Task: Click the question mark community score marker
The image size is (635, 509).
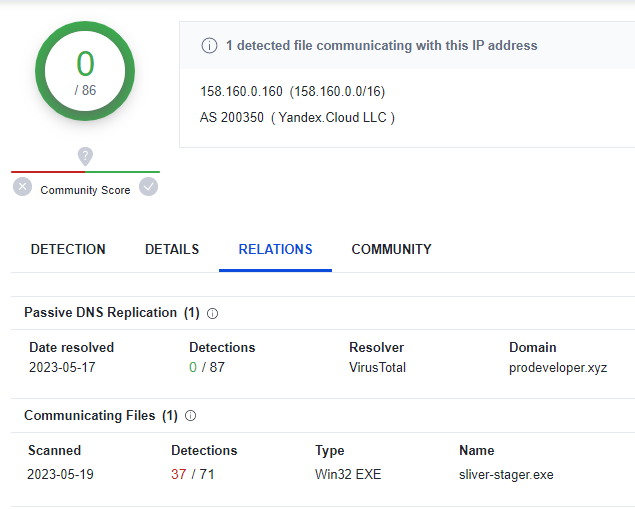Action: [85, 156]
